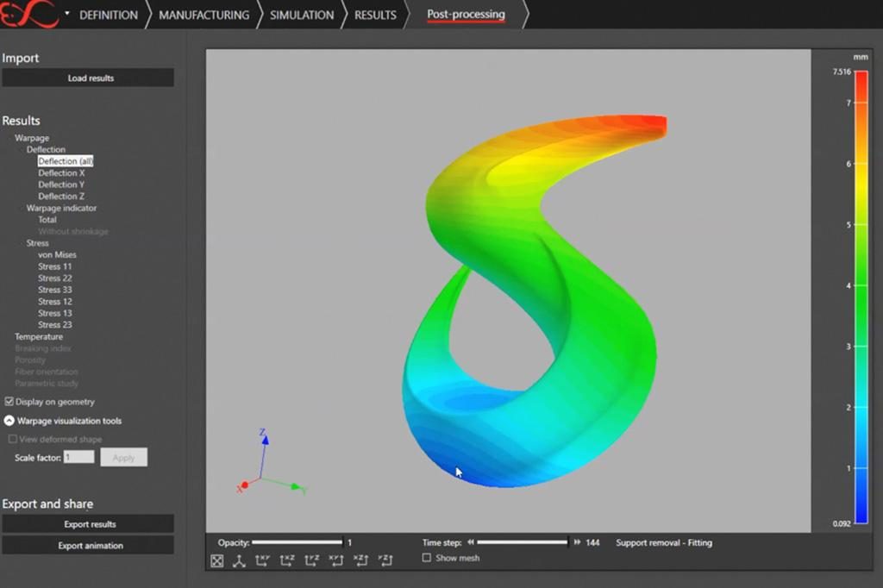This screenshot has height=588, width=883.
Task: Click the Scale factor input field
Action: coord(78,457)
